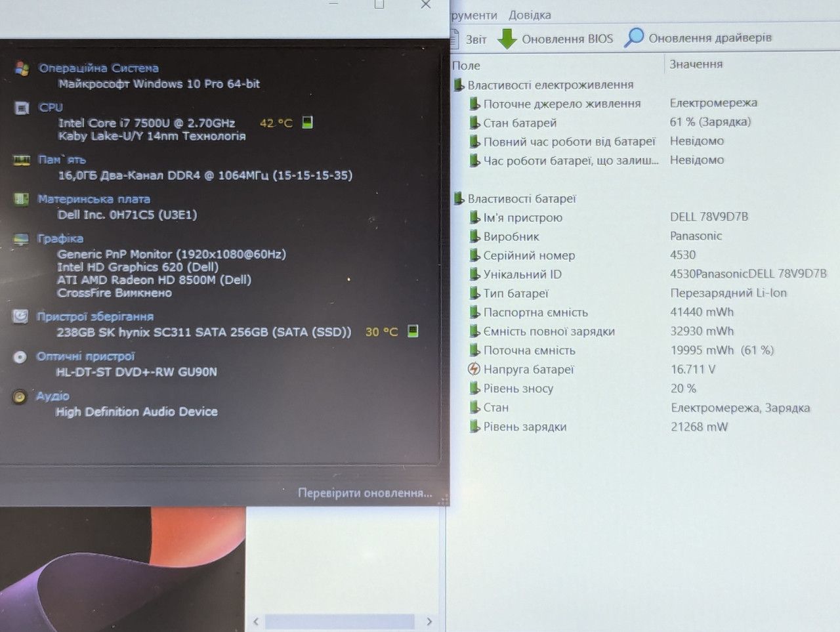This screenshot has width=840, height=632.
Task: Open the Графіка section heading
Action: click(x=60, y=238)
